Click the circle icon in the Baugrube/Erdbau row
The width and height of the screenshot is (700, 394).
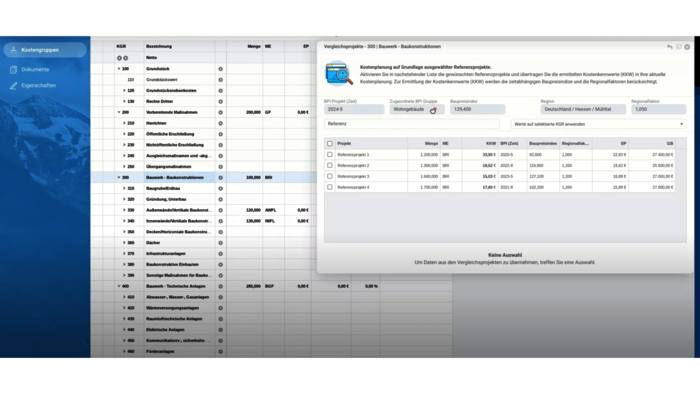221,189
